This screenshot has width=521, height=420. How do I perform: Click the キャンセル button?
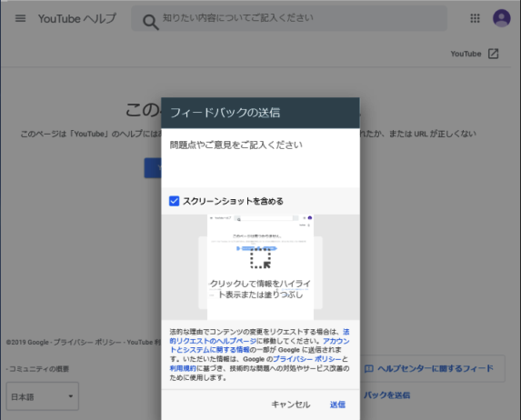coord(291,405)
